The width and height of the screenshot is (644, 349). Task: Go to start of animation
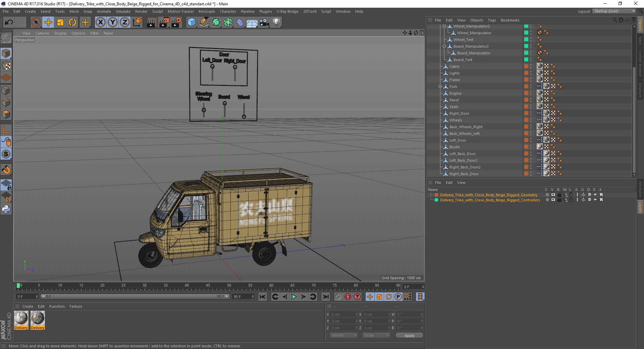point(263,297)
